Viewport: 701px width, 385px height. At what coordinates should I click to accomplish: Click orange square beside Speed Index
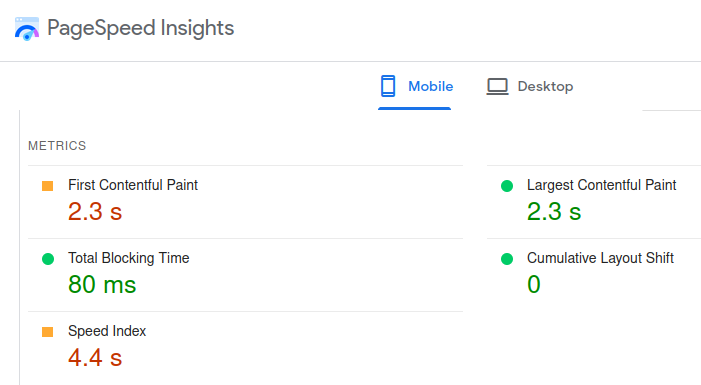pyautogui.click(x=47, y=332)
